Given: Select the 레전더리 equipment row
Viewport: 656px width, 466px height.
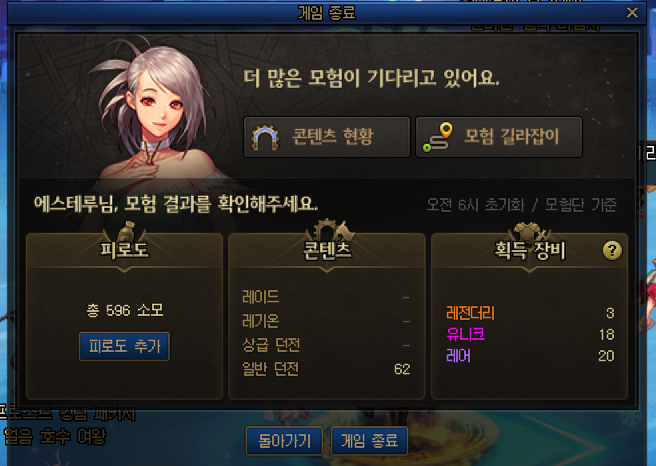Looking at the screenshot, I should 530,313.
